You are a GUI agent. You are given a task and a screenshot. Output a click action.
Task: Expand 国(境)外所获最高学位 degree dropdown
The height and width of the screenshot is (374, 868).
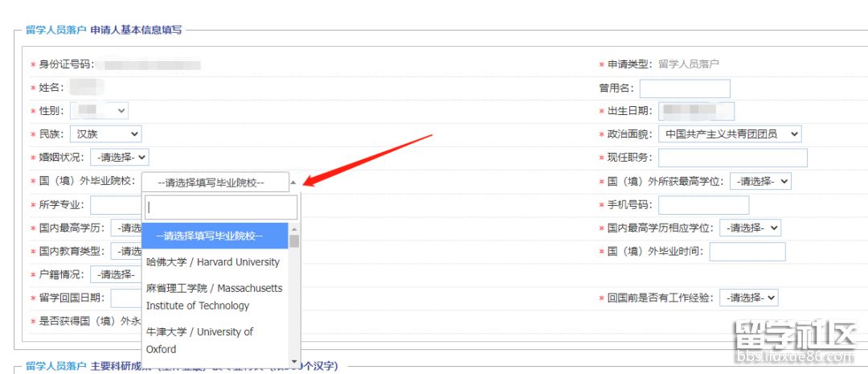(759, 182)
